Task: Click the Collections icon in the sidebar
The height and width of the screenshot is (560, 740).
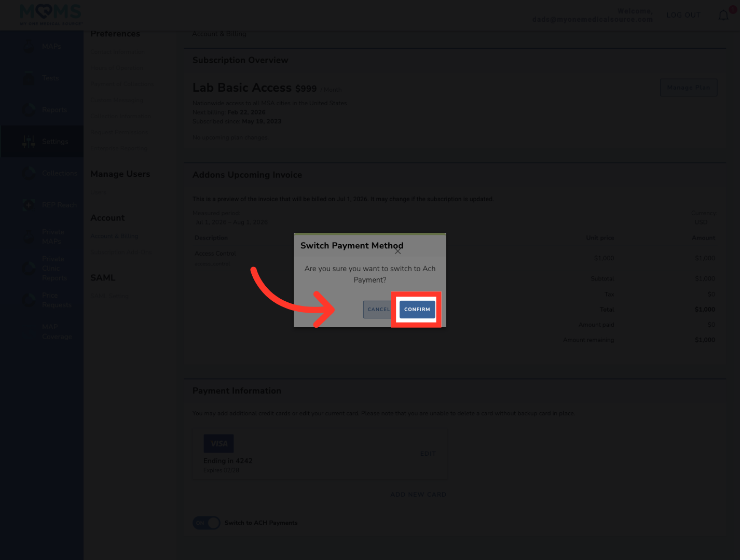Action: click(x=29, y=173)
